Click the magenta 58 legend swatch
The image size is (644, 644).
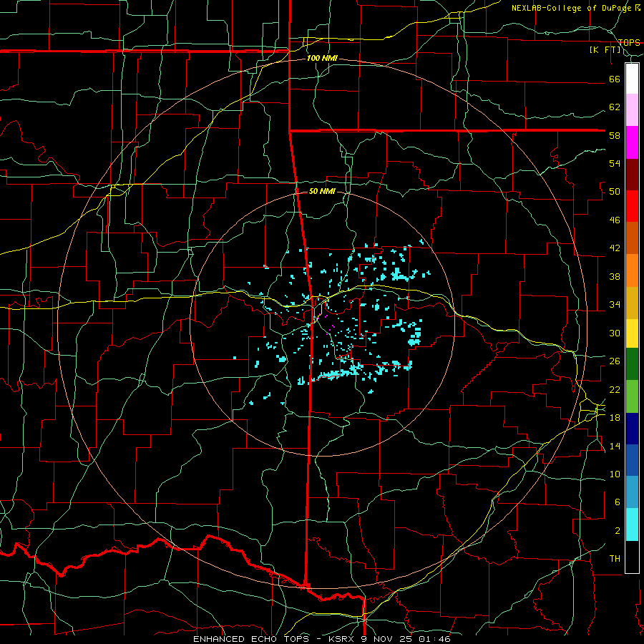pos(632,142)
